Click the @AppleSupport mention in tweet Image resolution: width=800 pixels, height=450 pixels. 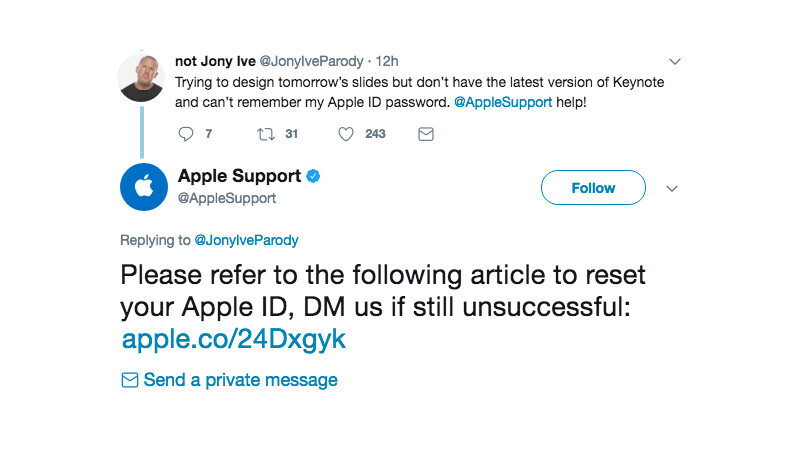(503, 102)
